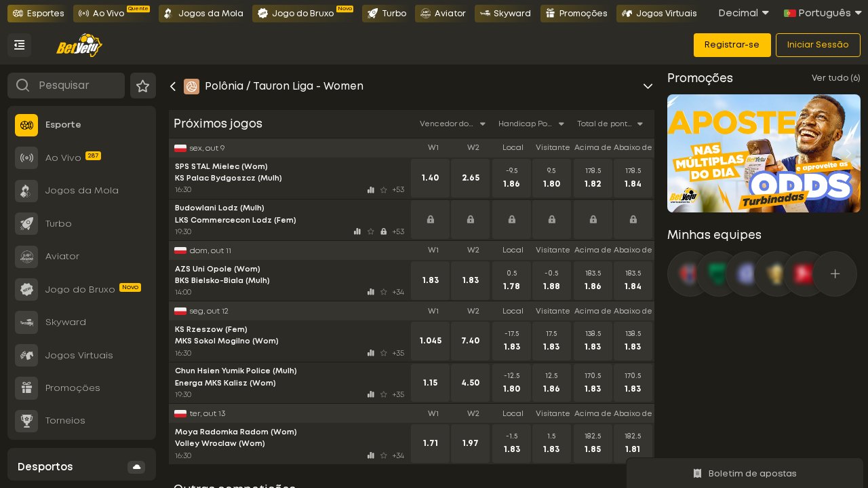868x488 pixels.
Task: Open Torneios trophy icon in sidebar
Action: pos(26,421)
